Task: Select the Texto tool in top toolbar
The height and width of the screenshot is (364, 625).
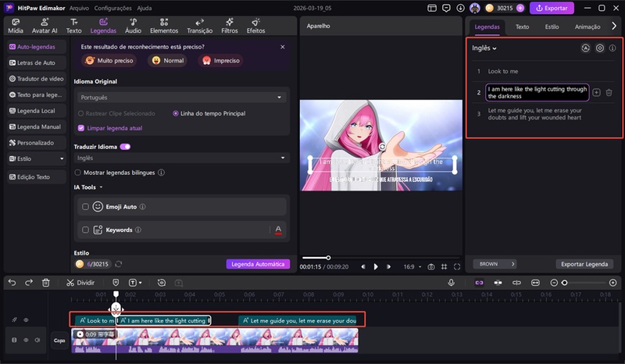Action: coord(73,26)
